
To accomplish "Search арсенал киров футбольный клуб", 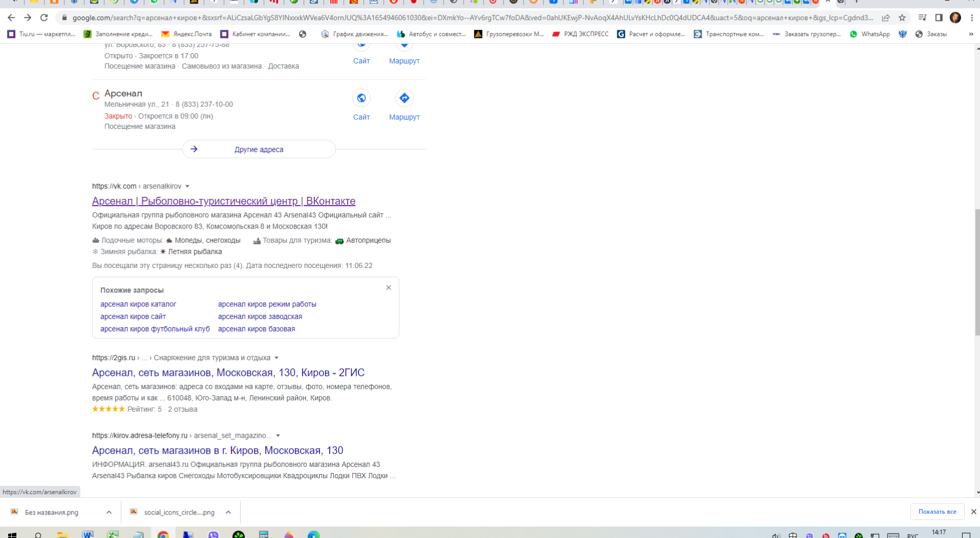I will click(x=155, y=329).
